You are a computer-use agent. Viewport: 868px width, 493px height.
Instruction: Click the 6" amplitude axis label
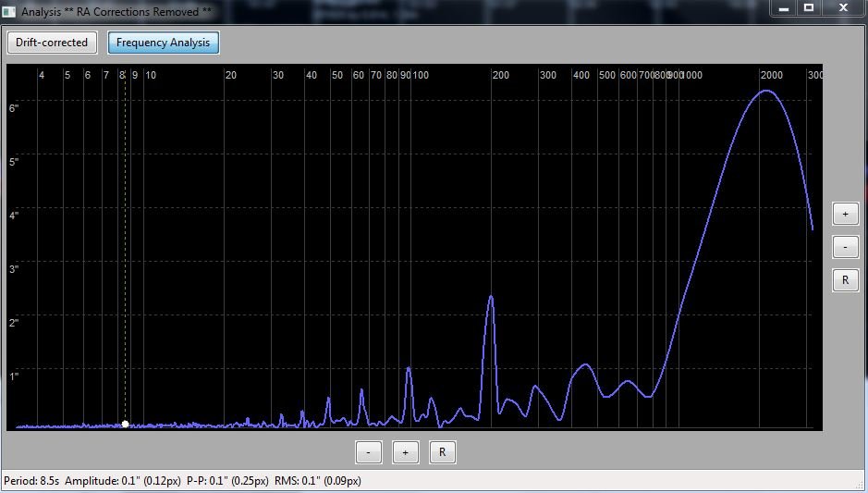click(14, 108)
